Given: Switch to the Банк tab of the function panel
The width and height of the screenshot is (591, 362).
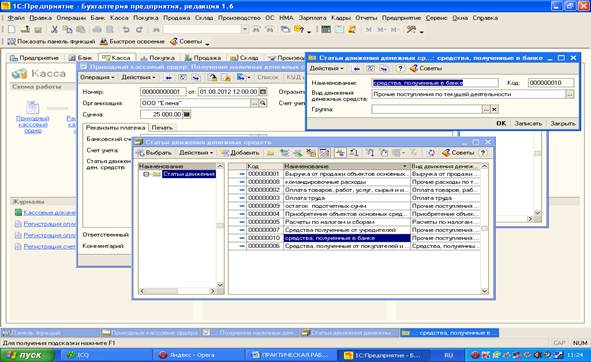Looking at the screenshot, I should tap(81, 58).
